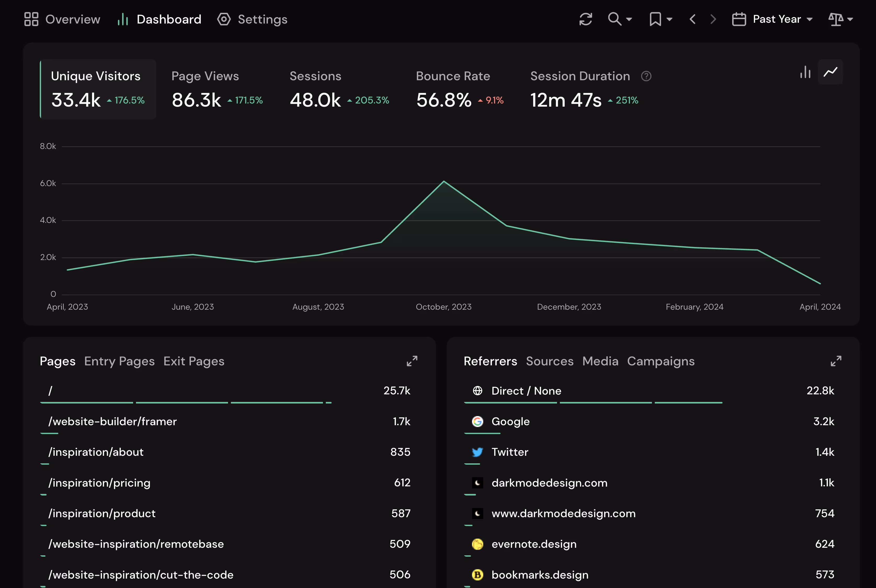Go to the previous time period

[x=692, y=19]
